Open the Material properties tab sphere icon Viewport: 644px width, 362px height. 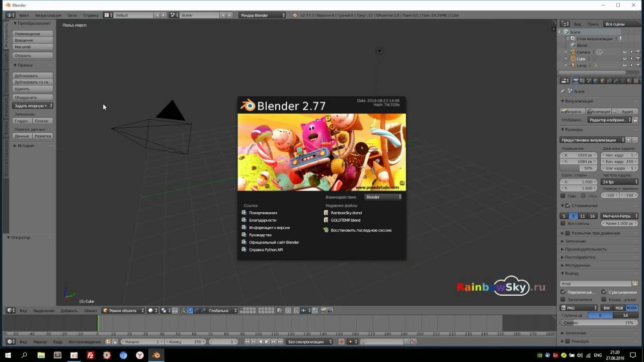click(629, 80)
